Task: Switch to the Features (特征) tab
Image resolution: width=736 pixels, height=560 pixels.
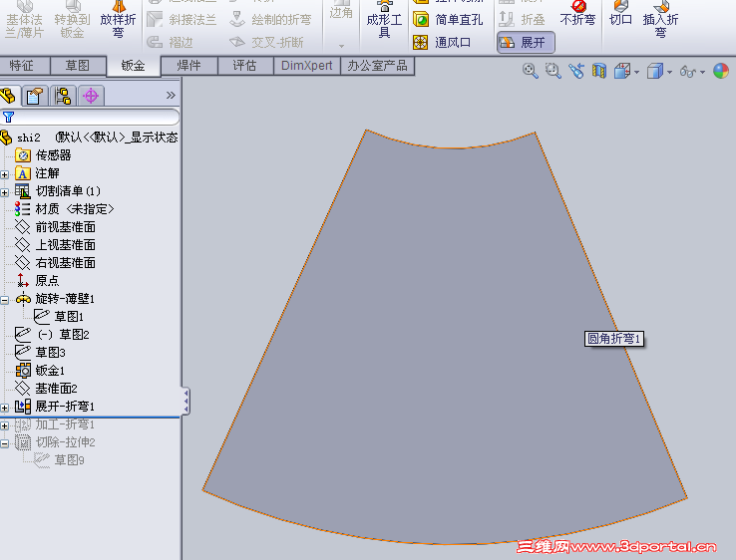Action: (22, 65)
